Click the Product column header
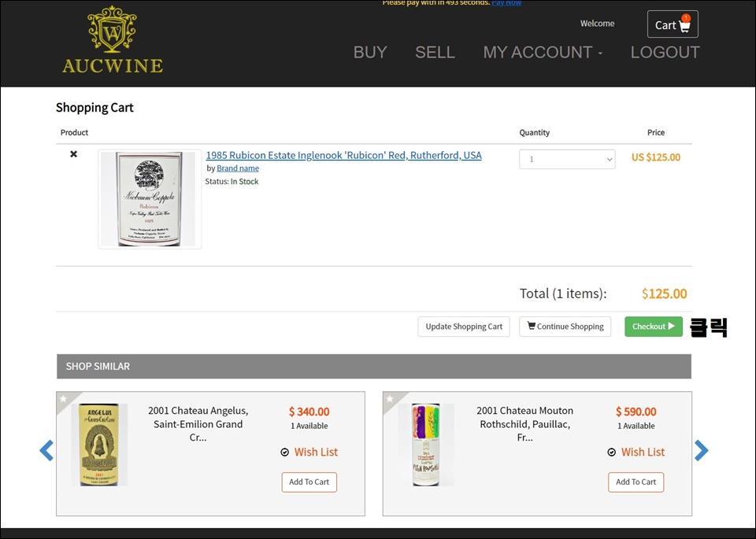756x539 pixels. [x=74, y=132]
